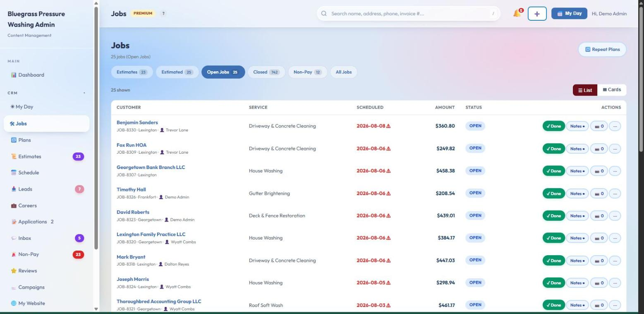Open Lexington Family Practice LLC link
This screenshot has height=314, width=644.
coord(151,234)
